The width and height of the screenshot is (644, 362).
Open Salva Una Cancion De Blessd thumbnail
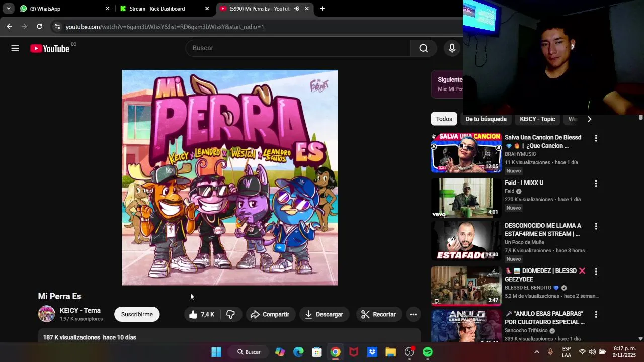click(466, 153)
